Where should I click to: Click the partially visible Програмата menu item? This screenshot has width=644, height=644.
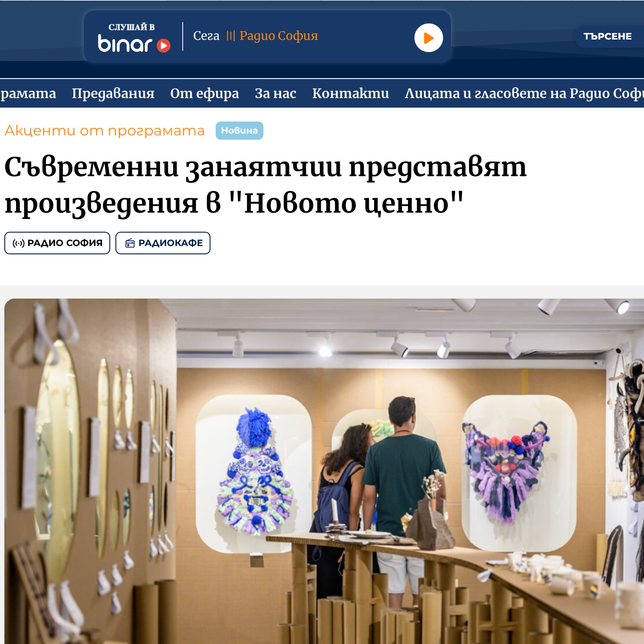pos(28,93)
